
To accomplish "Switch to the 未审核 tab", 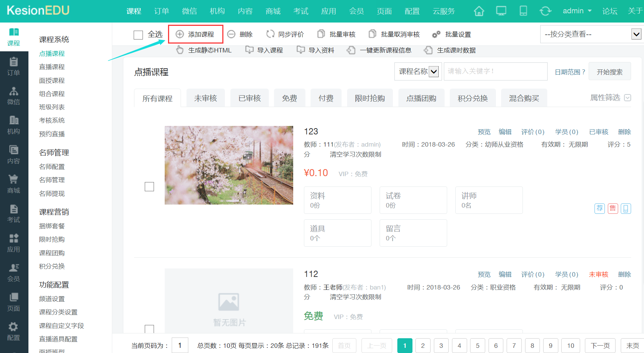I will (x=205, y=98).
